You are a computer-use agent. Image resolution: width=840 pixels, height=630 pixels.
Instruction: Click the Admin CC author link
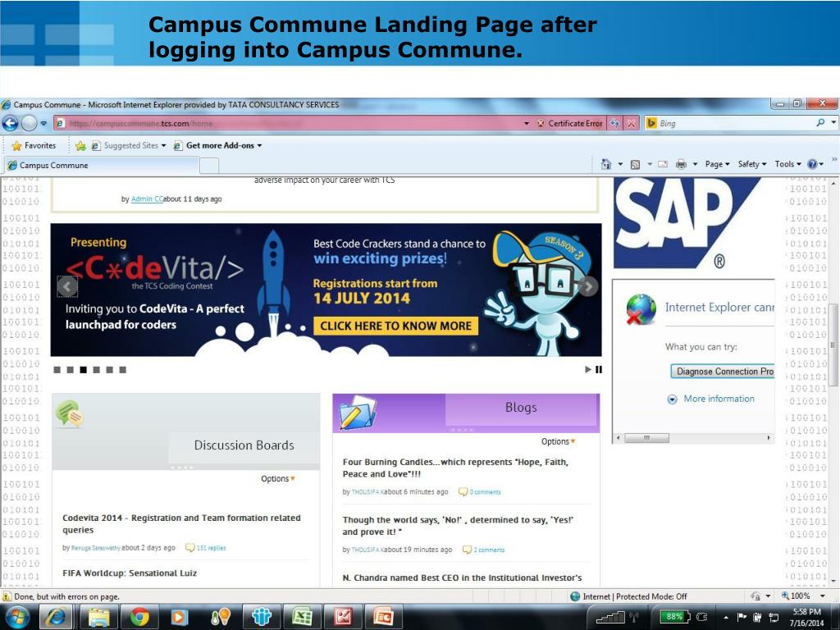(147, 199)
